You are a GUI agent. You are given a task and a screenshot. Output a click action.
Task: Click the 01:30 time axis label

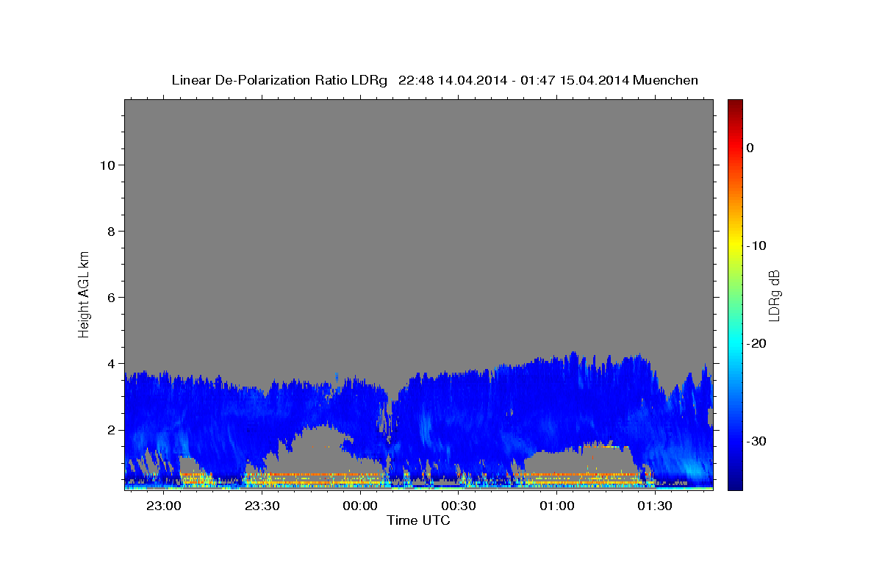coord(656,506)
